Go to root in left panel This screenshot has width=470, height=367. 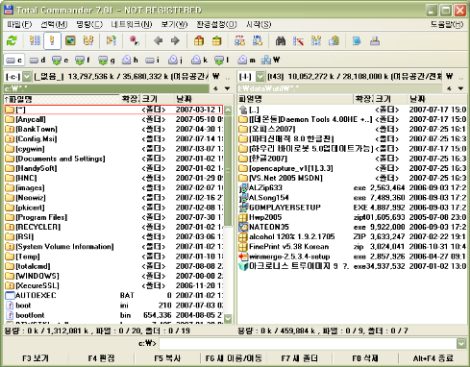pyautogui.click(x=216, y=77)
